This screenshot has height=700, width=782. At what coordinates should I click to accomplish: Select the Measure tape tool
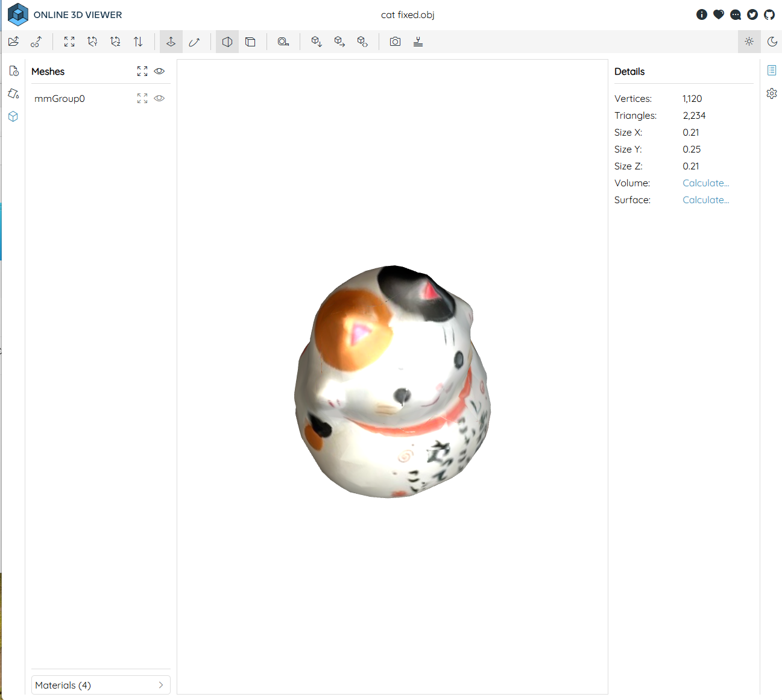pos(283,42)
